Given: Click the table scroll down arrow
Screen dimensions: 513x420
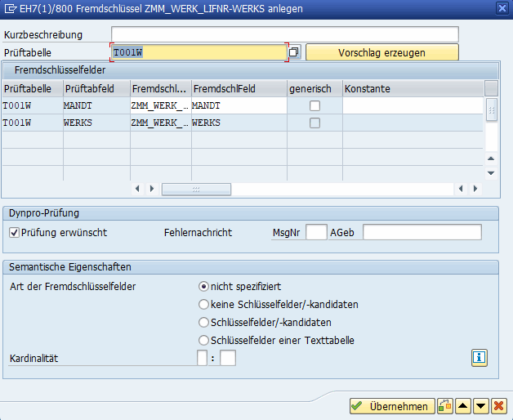Looking at the screenshot, I should (491, 173).
